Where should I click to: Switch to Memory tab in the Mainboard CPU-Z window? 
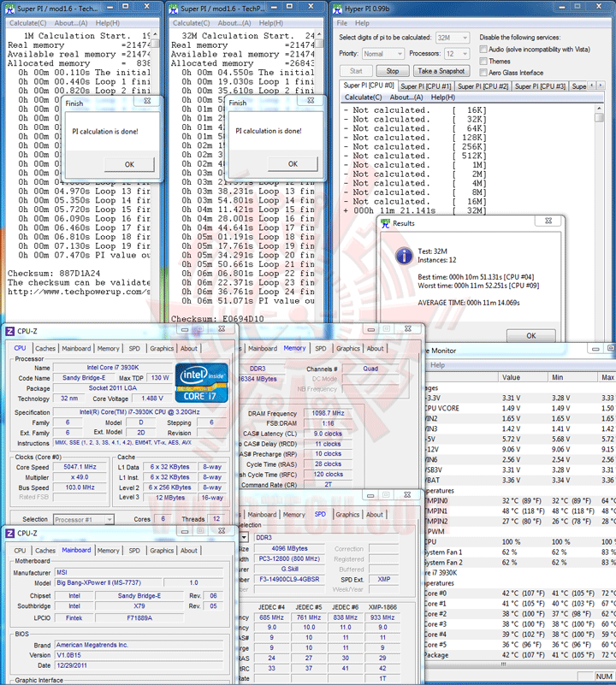coord(108,551)
